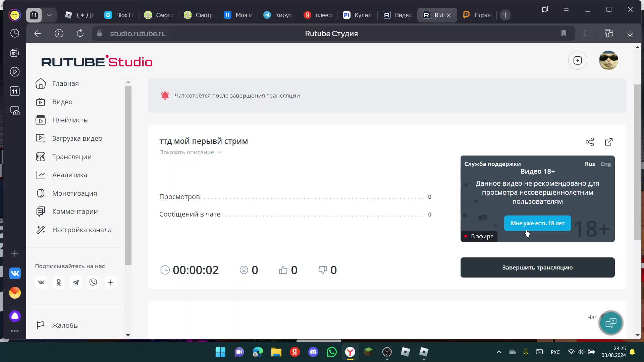Expand the stream description via Показать описание
Screen dimensions: 644x362
click(x=190, y=152)
